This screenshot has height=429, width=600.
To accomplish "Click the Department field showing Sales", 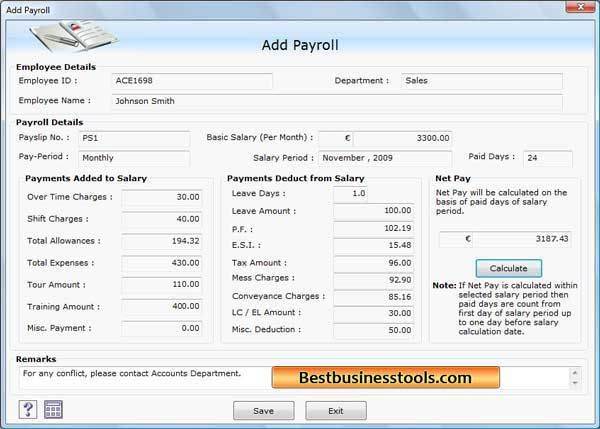I will tap(482, 81).
